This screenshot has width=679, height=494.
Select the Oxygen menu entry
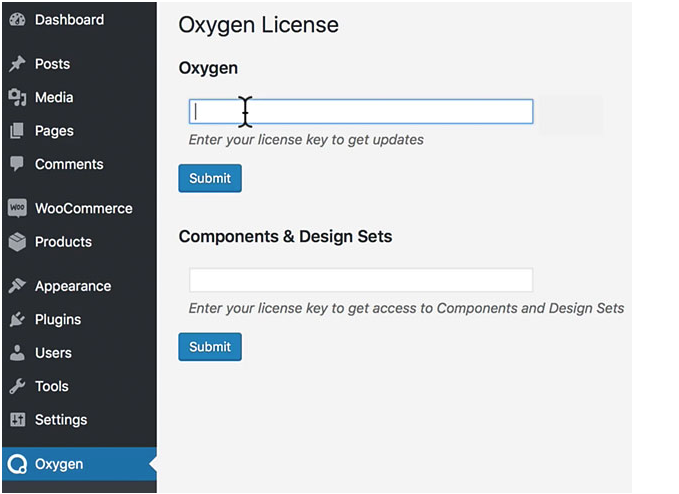pos(79,464)
